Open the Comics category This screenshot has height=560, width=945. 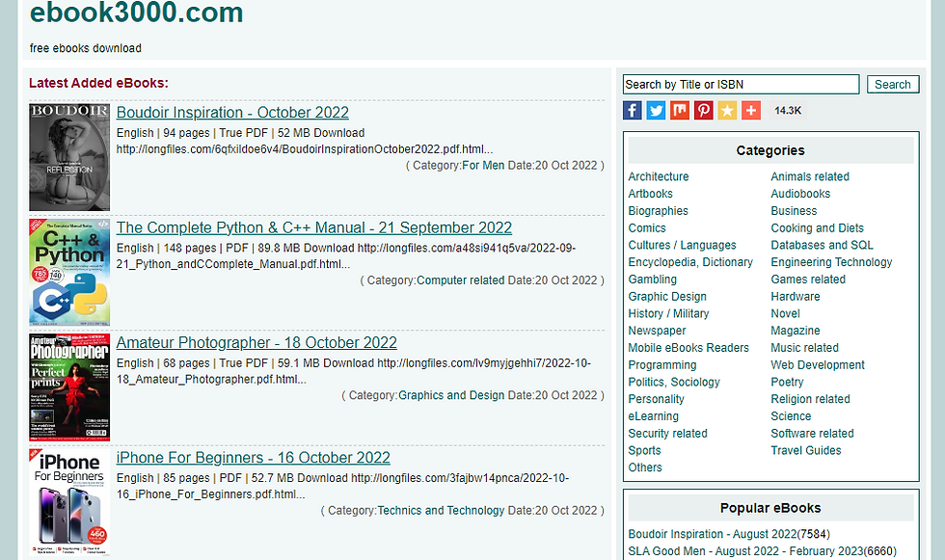click(647, 227)
